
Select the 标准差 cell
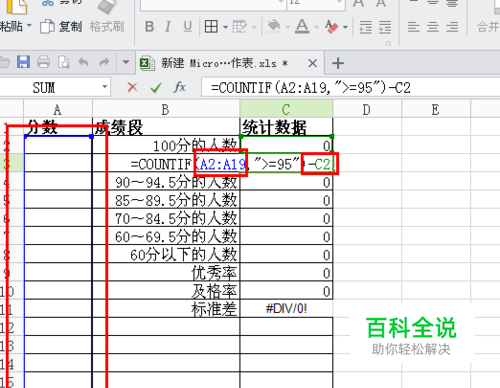click(166, 309)
